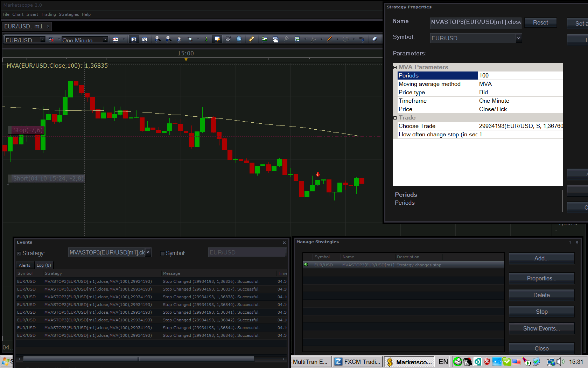
Task: Click the chart type icon in toolbar
Action: 116,39
